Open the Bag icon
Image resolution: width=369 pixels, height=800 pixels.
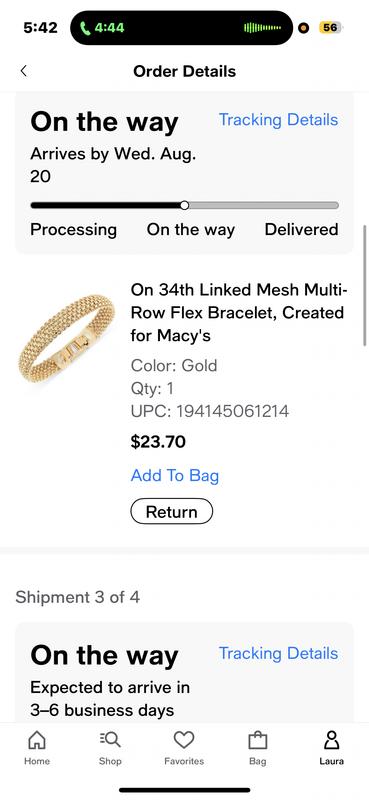tap(257, 739)
